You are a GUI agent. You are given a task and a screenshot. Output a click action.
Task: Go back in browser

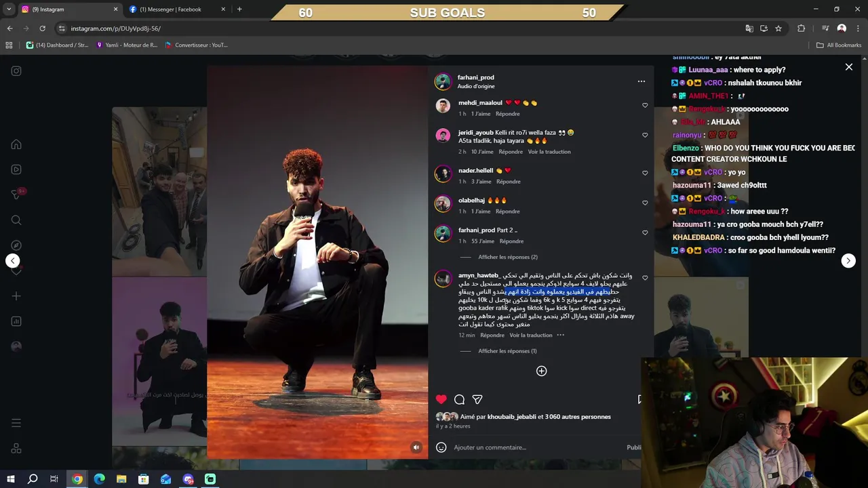9,28
